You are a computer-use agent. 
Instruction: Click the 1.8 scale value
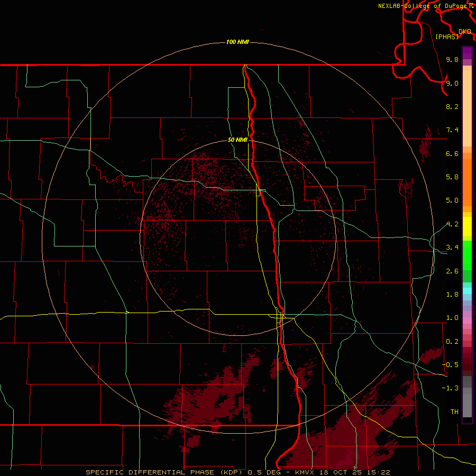(x=452, y=295)
